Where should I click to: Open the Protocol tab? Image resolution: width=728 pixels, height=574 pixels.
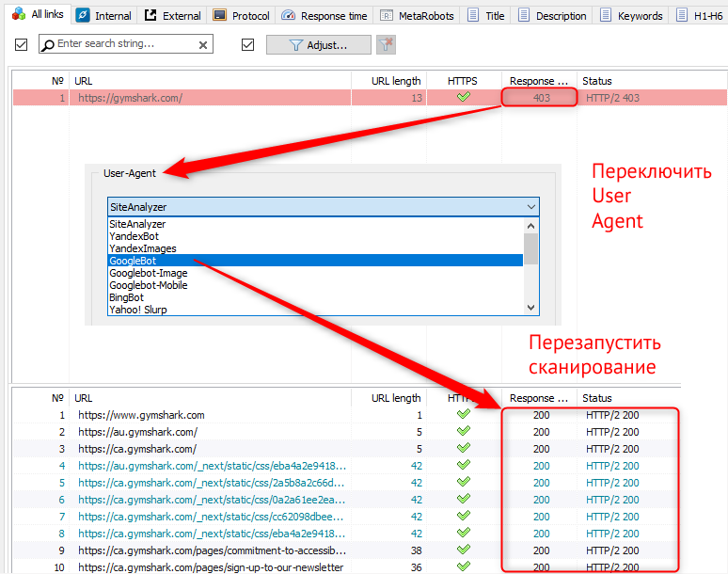point(241,16)
